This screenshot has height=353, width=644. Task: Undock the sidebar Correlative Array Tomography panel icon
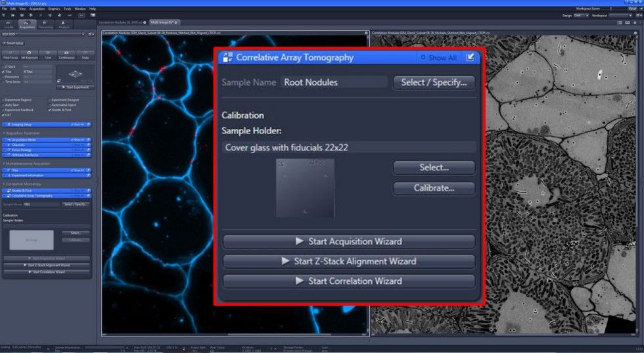[x=88, y=196]
